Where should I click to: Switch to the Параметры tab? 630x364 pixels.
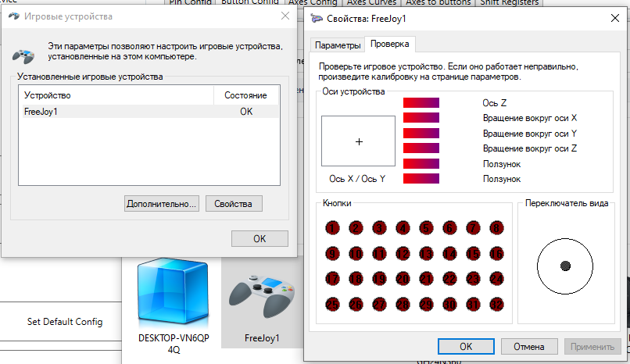pyautogui.click(x=338, y=45)
